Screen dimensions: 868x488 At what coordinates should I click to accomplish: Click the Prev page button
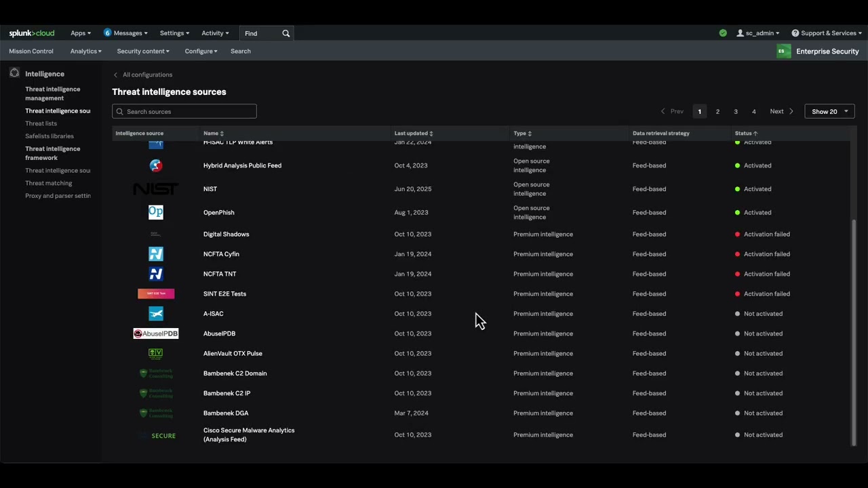click(672, 111)
